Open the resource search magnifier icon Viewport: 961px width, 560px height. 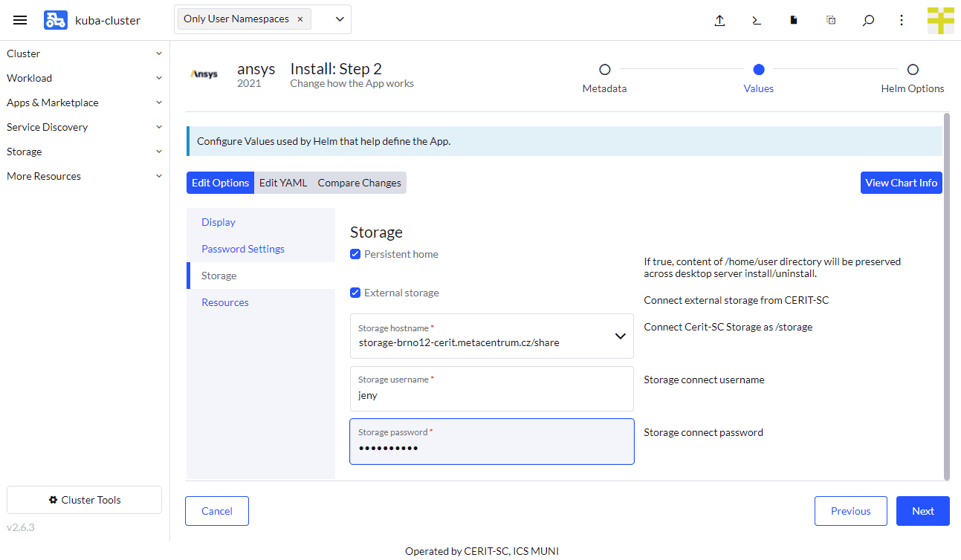[x=867, y=20]
